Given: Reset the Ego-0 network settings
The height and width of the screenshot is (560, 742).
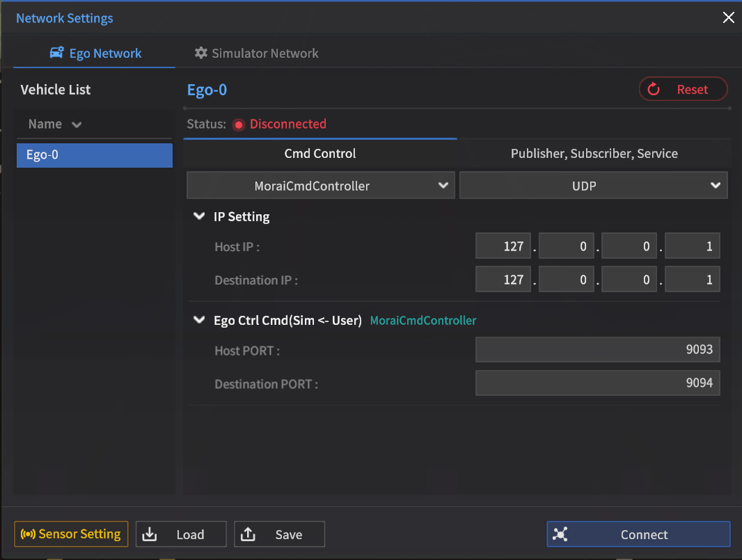Looking at the screenshot, I should [x=683, y=89].
